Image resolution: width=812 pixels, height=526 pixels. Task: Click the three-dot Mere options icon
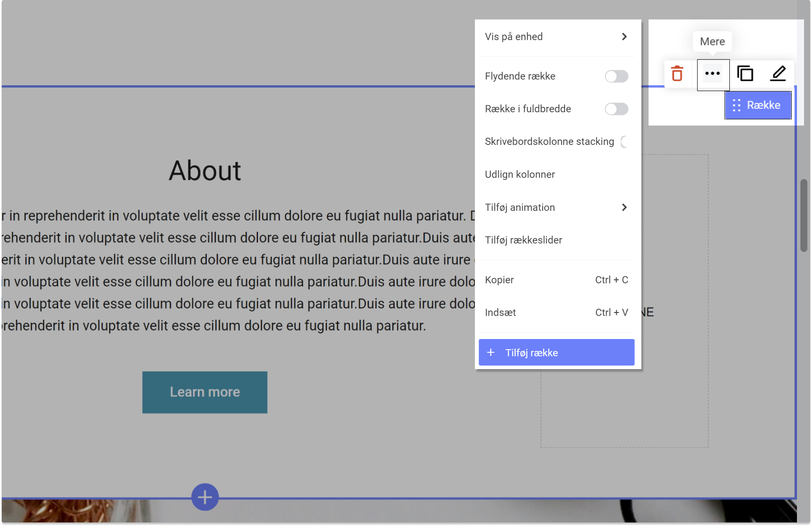point(713,74)
